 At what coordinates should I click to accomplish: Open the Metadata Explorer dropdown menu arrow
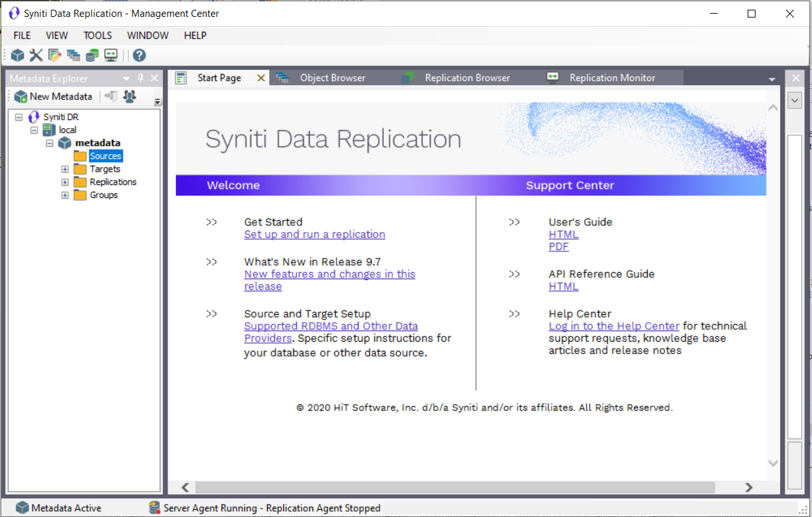coord(126,77)
